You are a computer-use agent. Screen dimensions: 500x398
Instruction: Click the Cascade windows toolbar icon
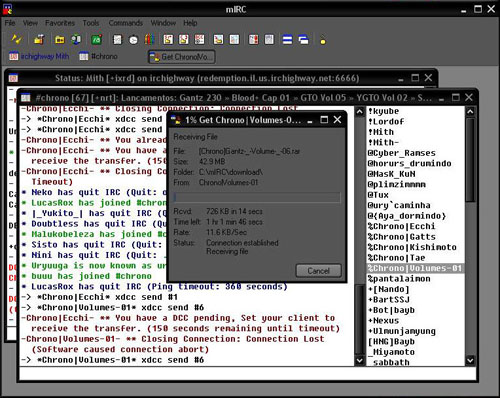[303, 39]
